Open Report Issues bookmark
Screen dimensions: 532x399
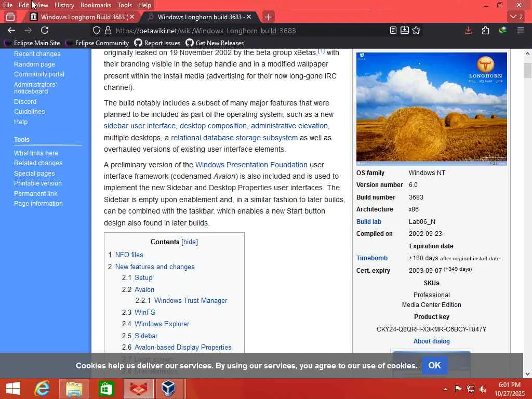click(157, 43)
